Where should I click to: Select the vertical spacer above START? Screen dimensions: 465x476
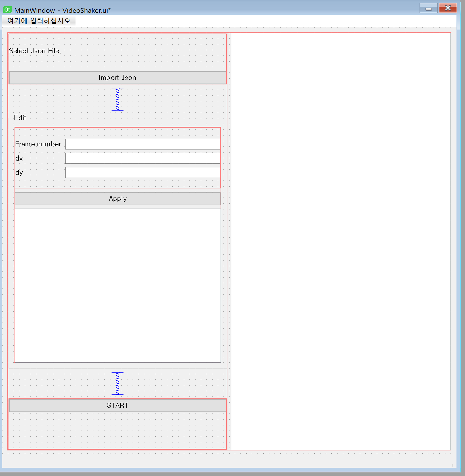point(118,383)
